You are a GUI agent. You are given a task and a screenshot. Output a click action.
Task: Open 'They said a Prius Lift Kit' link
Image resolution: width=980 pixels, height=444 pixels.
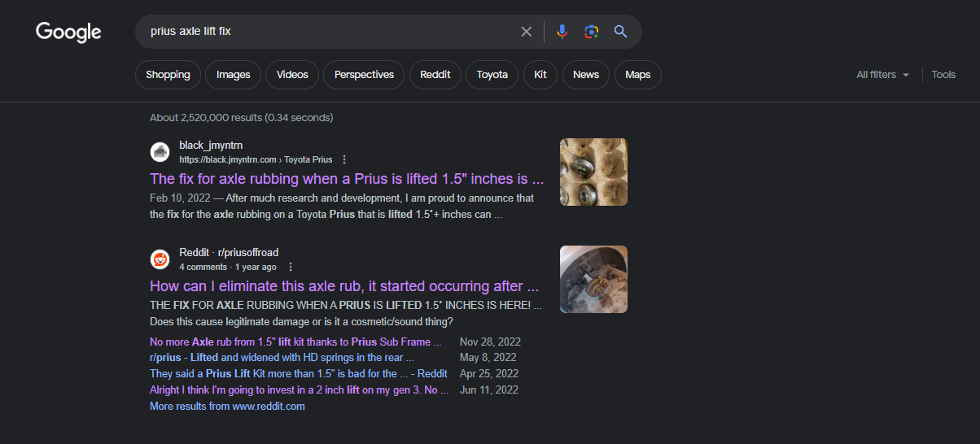(x=299, y=373)
